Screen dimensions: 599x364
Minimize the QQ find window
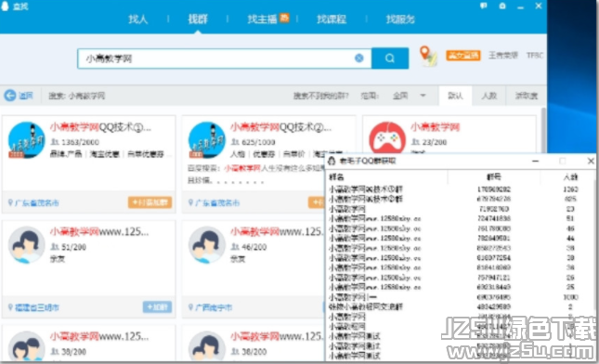[x=520, y=6]
